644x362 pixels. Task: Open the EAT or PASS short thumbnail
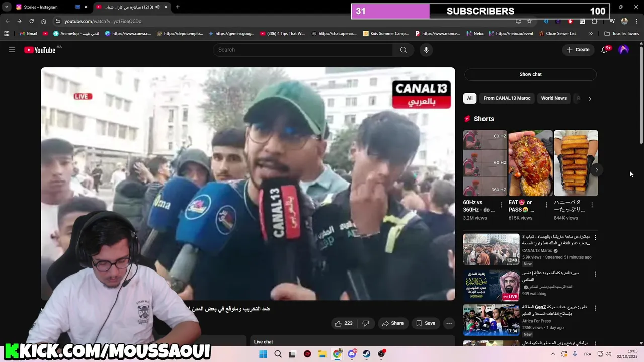coord(530,163)
